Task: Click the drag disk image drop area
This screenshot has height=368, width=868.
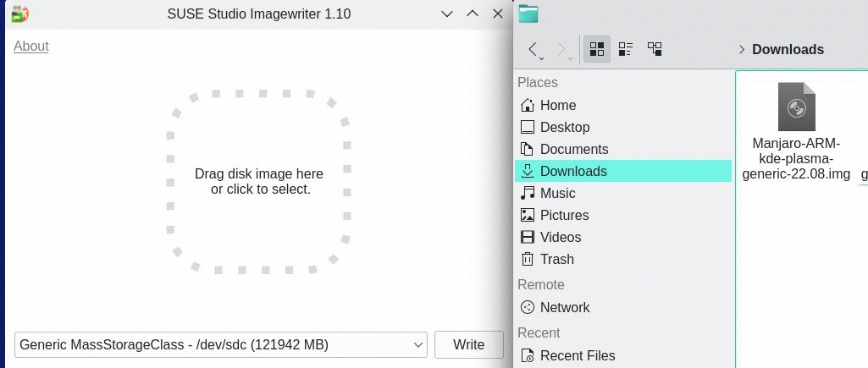Action: coord(258,182)
